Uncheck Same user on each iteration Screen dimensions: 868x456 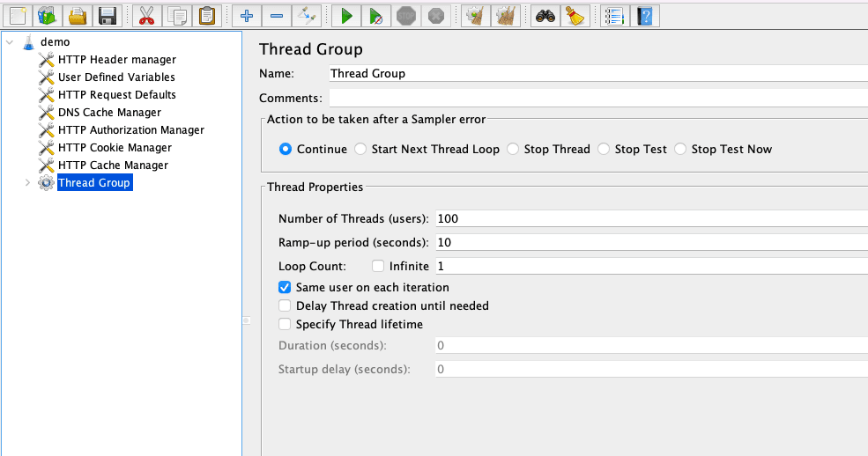285,287
